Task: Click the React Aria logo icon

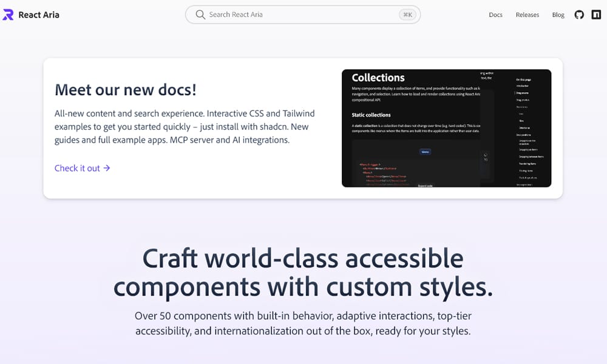Action: (x=8, y=15)
